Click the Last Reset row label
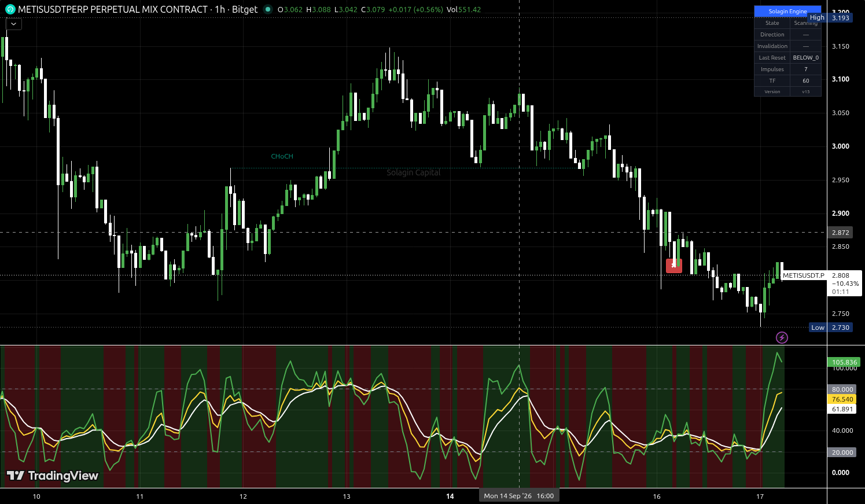 coord(772,58)
